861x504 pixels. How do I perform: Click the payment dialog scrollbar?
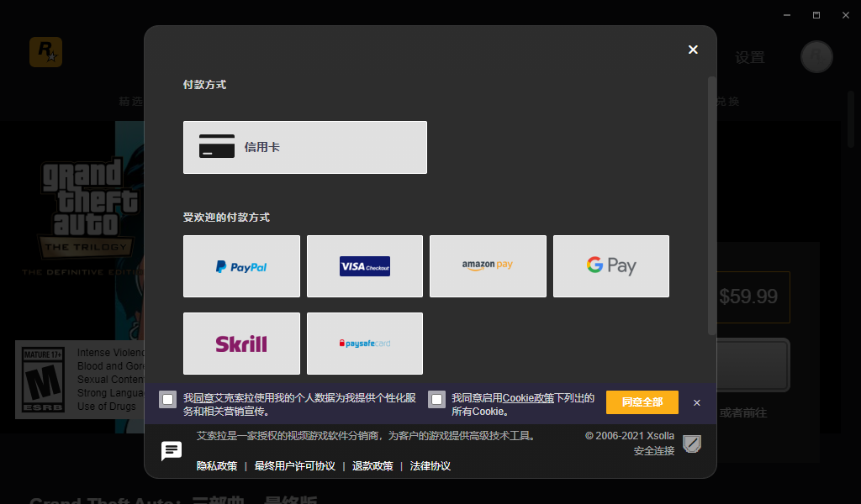click(x=712, y=206)
